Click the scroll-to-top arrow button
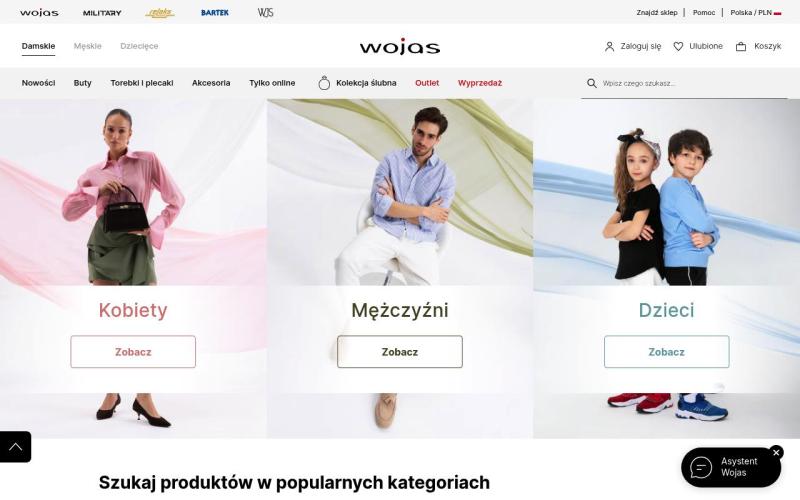800x500 pixels. tap(15, 447)
